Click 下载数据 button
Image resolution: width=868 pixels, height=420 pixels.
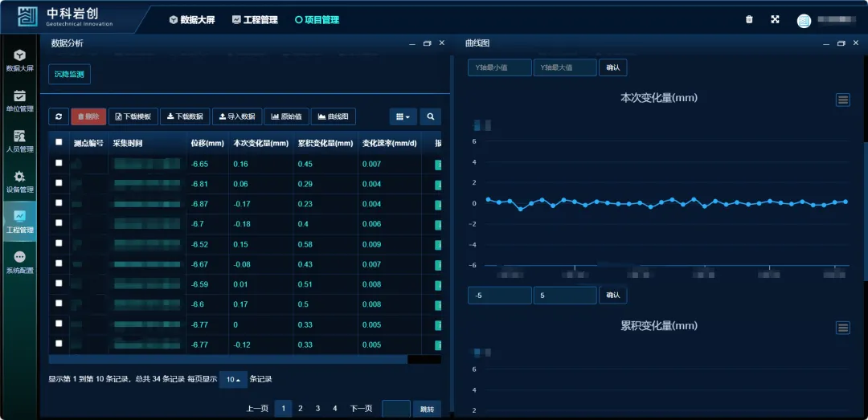[185, 116]
